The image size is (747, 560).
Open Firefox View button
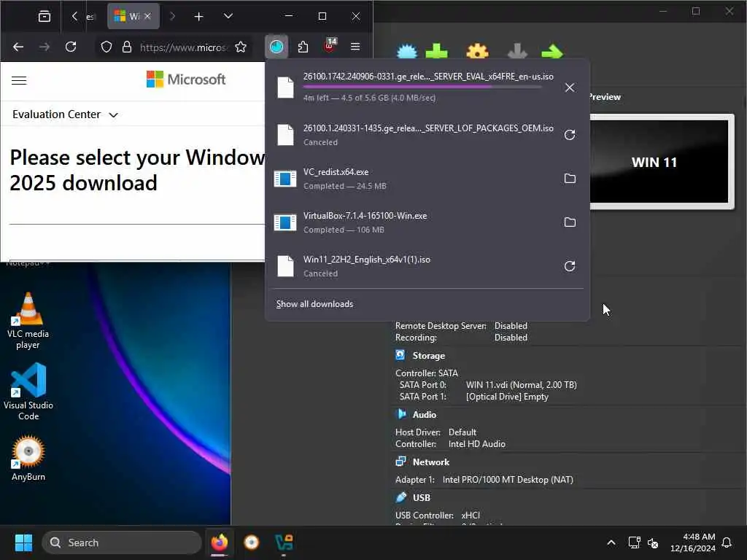pyautogui.click(x=44, y=16)
